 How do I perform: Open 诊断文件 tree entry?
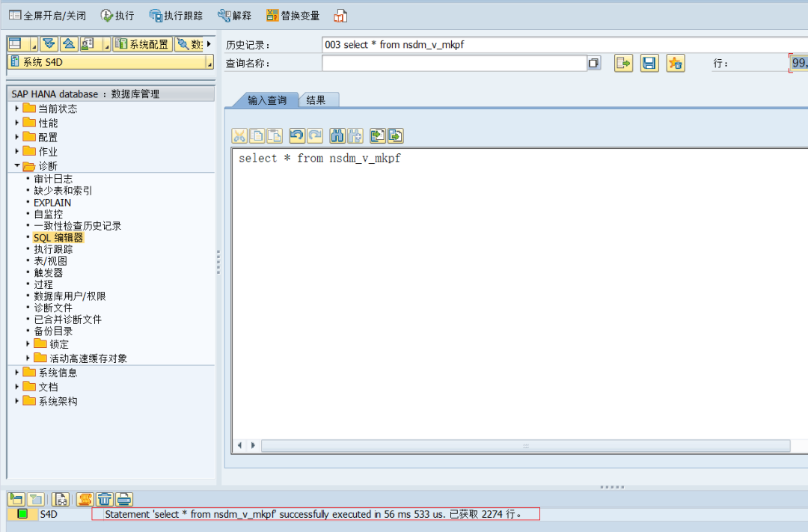[x=53, y=308]
